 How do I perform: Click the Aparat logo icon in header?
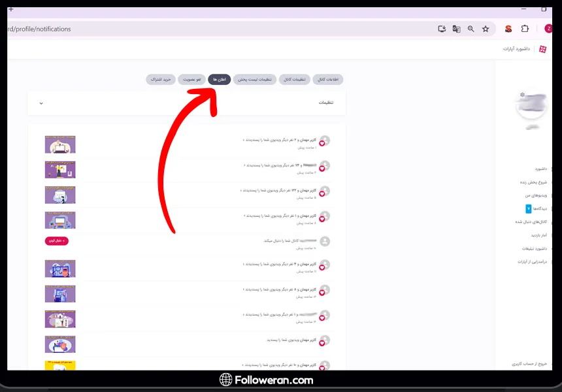[x=542, y=49]
